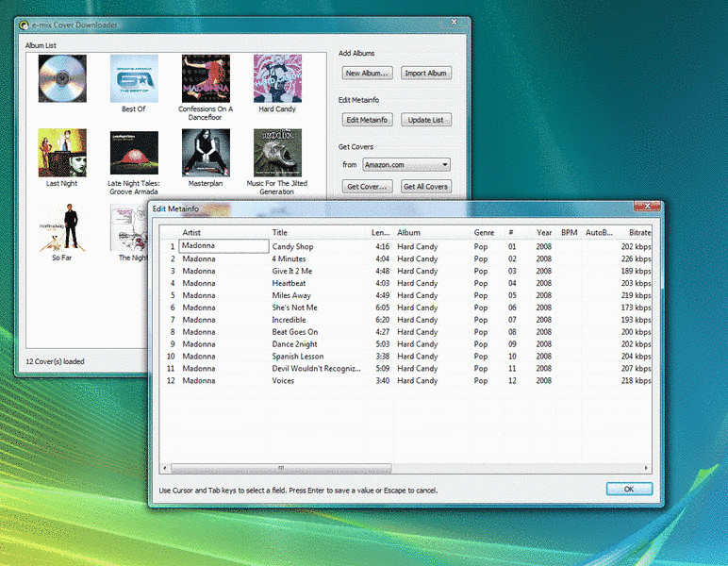The image size is (728, 566).
Task: Click the title cell 'Incredible'
Action: (289, 320)
